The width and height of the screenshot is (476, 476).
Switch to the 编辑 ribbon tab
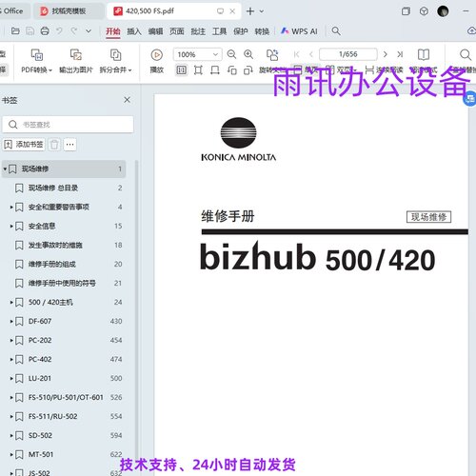(x=155, y=31)
